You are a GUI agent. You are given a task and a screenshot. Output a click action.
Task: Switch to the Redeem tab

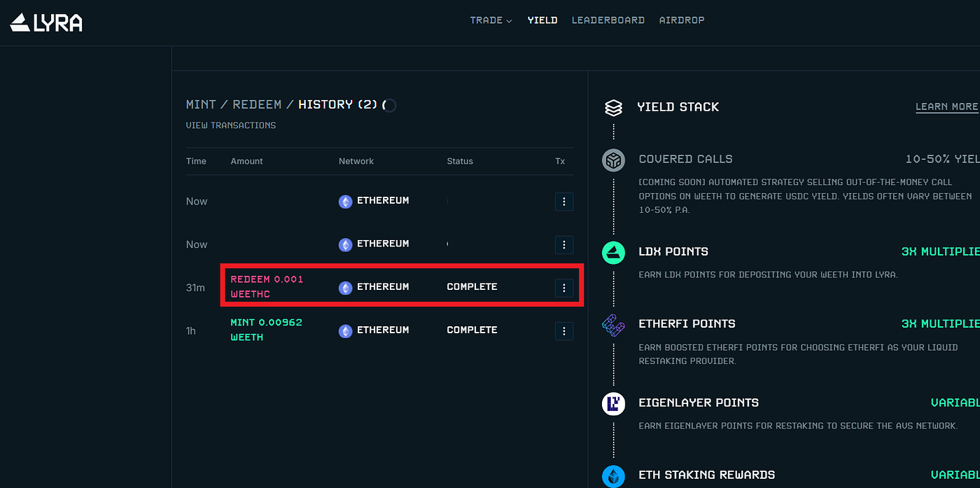point(257,104)
